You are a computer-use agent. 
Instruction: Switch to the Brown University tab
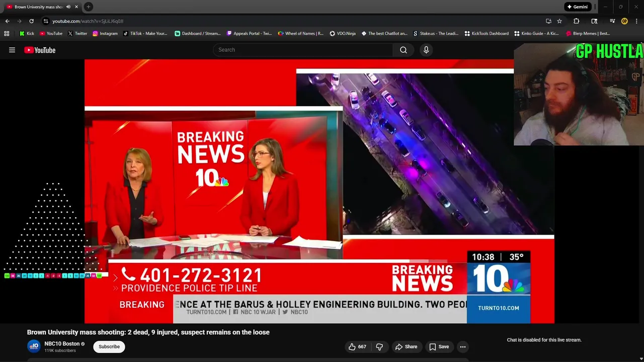39,7
